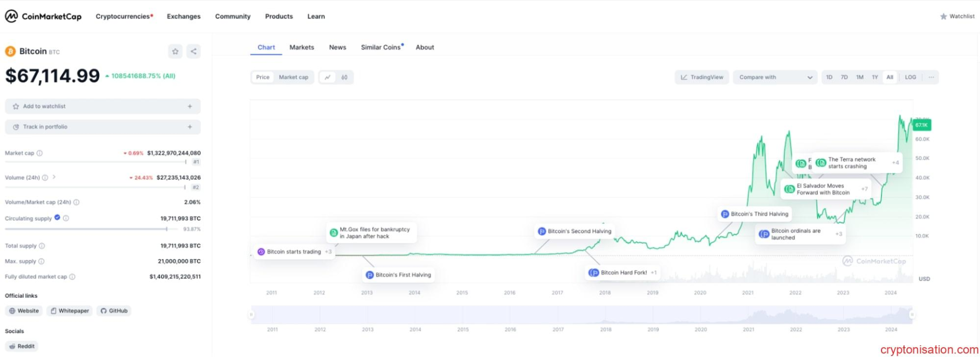Click the Bitcoin BTC coin icon
The image size is (980, 357).
(10, 51)
